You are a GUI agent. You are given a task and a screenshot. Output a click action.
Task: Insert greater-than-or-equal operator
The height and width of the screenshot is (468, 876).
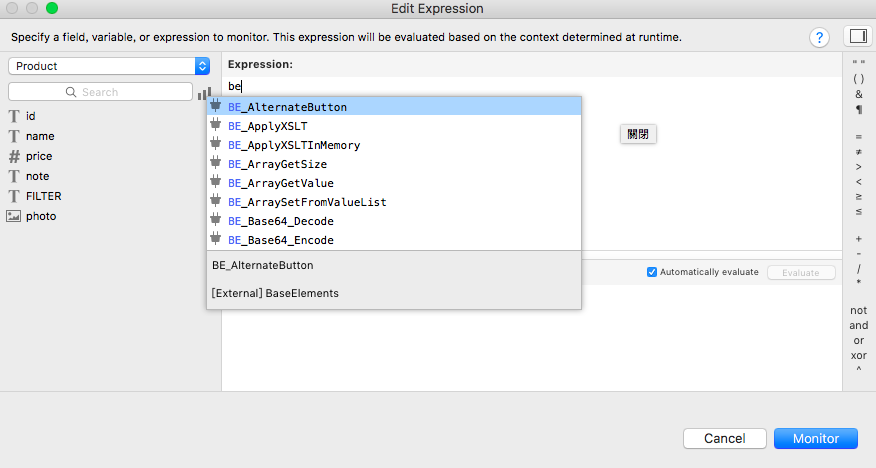[859, 197]
